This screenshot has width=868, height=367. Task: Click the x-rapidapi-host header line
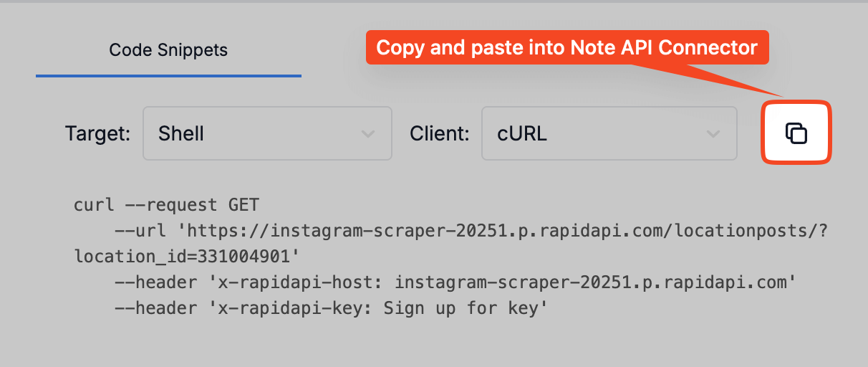[455, 282]
